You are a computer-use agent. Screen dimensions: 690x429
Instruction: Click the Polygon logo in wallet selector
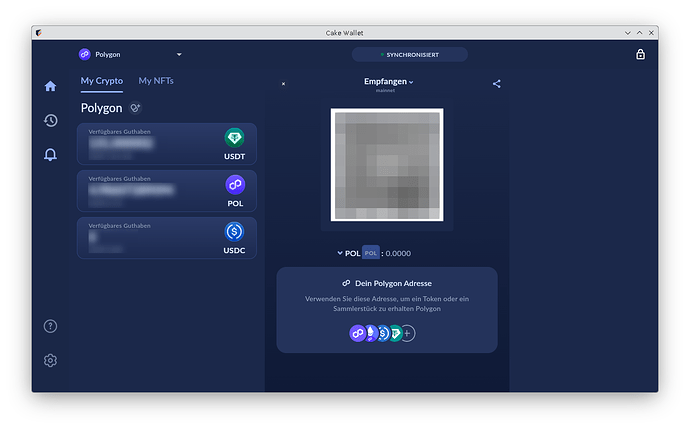(84, 54)
